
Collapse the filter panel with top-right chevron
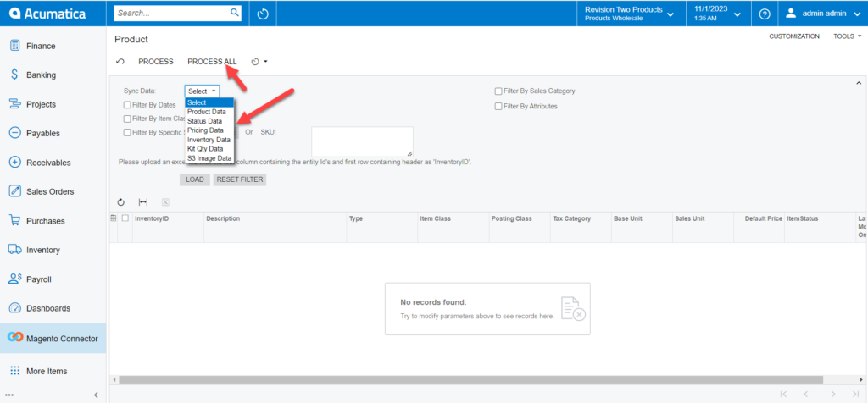(859, 83)
